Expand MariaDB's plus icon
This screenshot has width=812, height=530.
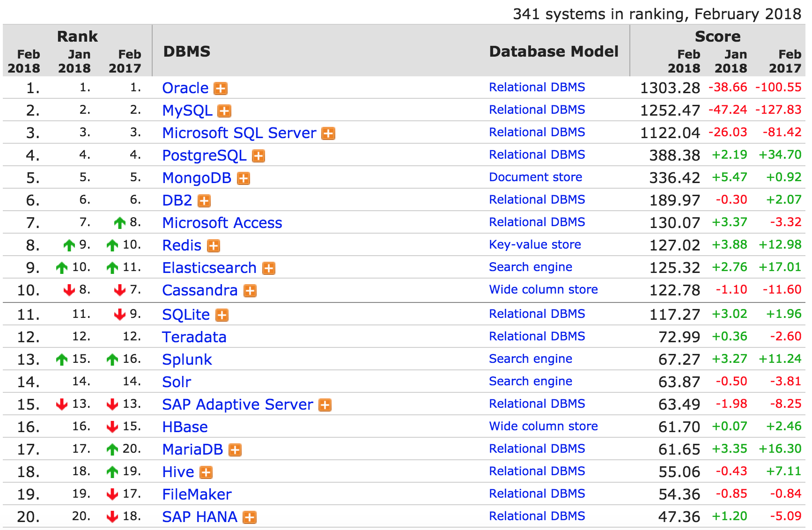coord(236,450)
